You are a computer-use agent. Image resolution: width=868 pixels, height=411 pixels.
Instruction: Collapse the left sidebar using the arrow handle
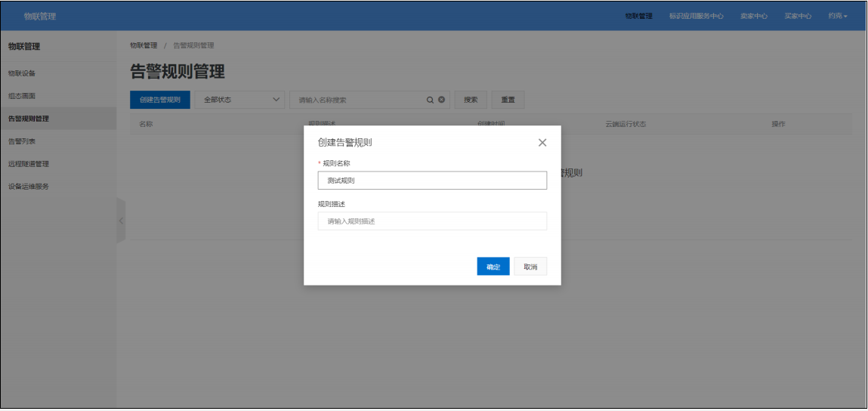pyautogui.click(x=120, y=220)
